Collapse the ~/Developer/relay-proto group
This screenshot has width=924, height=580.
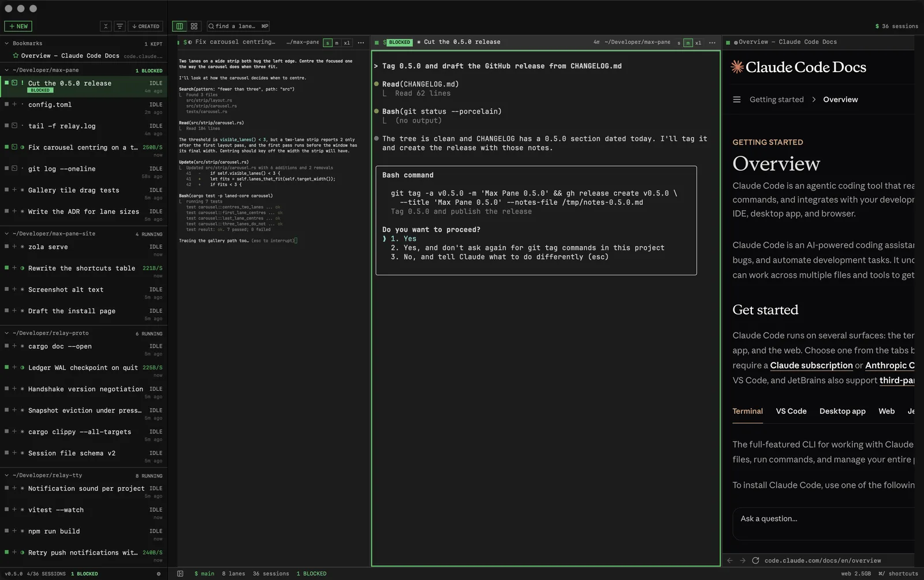pos(7,333)
